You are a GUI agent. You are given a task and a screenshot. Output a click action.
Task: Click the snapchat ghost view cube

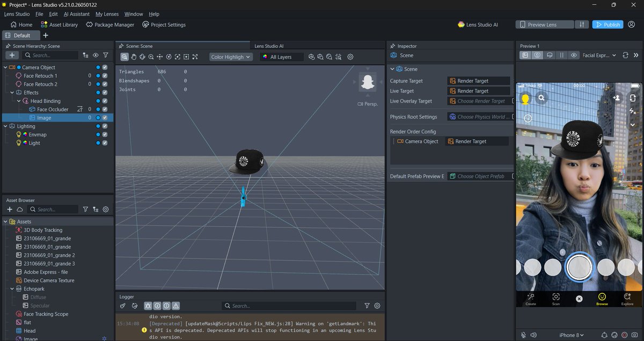point(368,83)
